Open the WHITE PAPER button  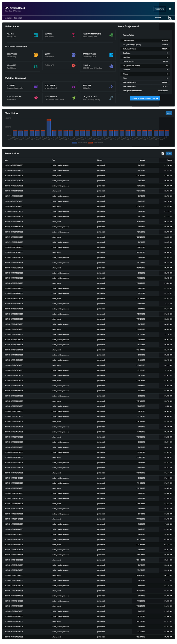tap(160, 9)
